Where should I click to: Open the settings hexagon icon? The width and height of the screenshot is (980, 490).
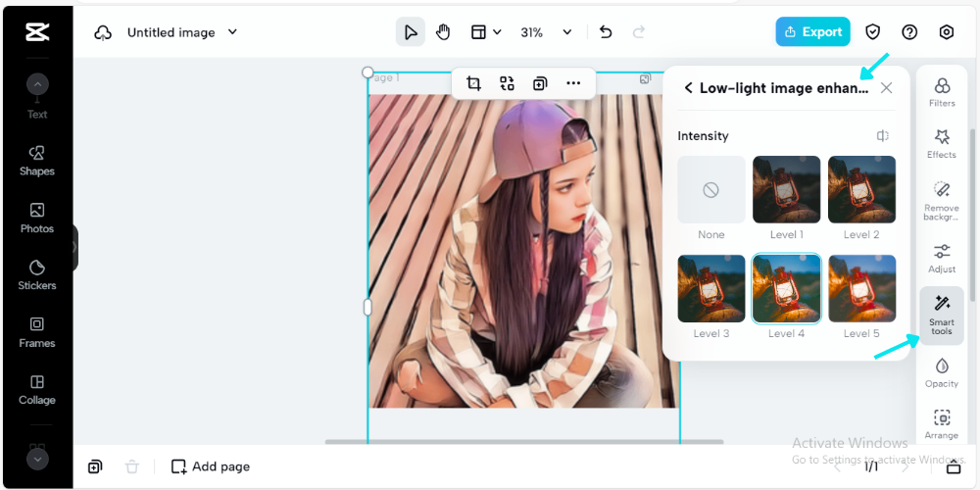[947, 32]
